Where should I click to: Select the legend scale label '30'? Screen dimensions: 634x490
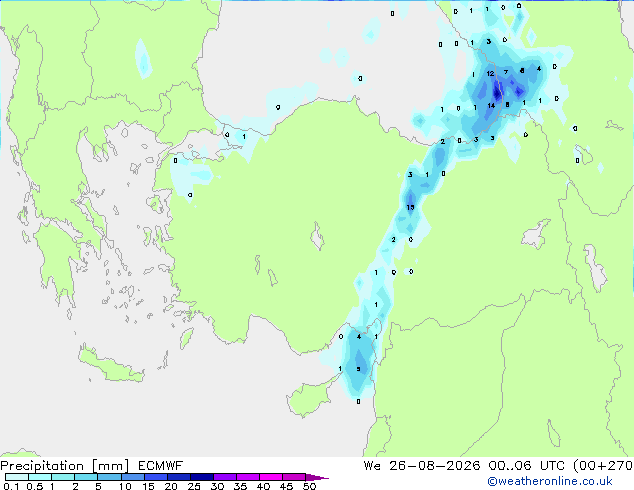[217, 486]
